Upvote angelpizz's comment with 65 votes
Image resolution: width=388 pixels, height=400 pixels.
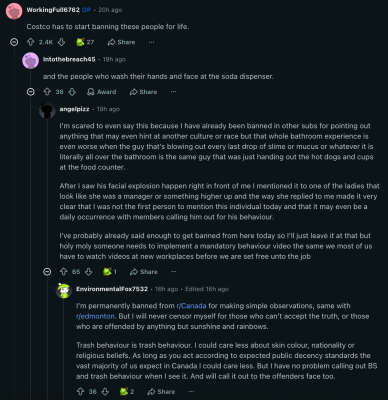pyautogui.click(x=64, y=272)
